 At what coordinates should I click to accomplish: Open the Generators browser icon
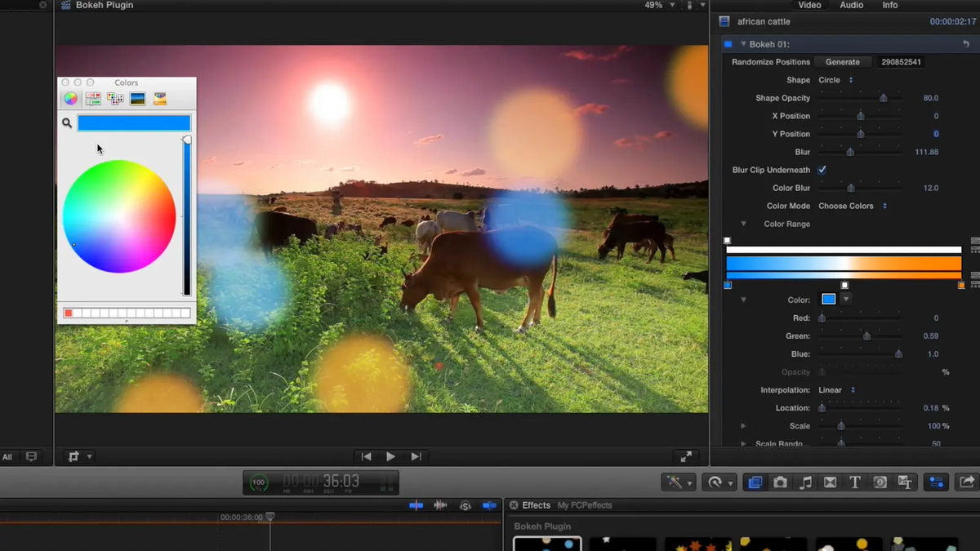[880, 482]
